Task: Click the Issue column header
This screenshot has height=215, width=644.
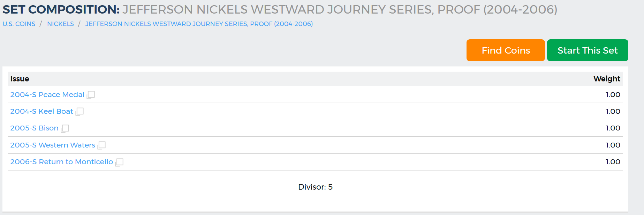Action: pos(20,79)
